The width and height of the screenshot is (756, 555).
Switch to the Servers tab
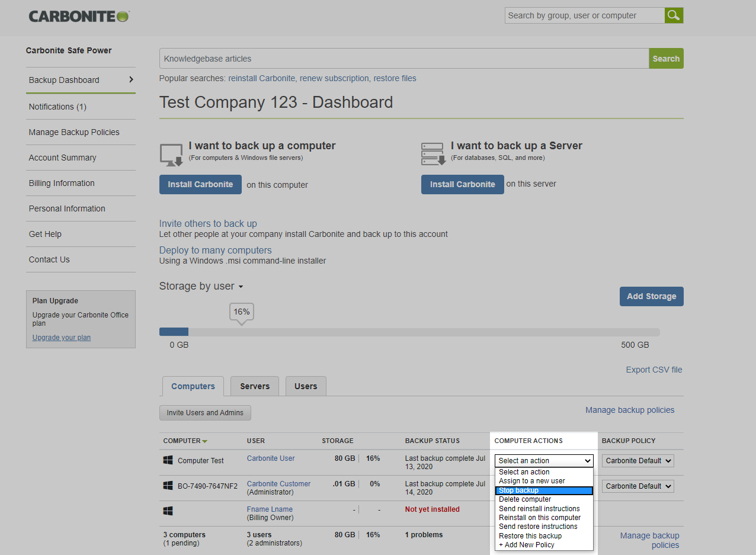click(x=255, y=386)
